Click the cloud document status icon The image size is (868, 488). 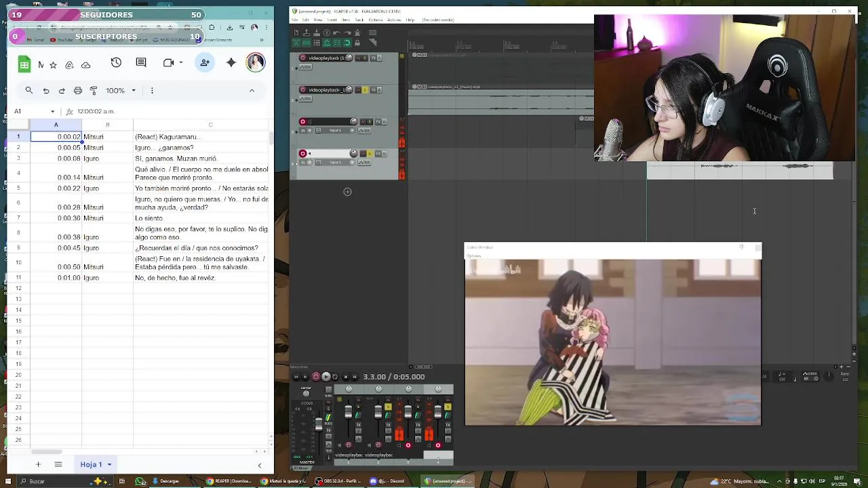click(x=86, y=65)
